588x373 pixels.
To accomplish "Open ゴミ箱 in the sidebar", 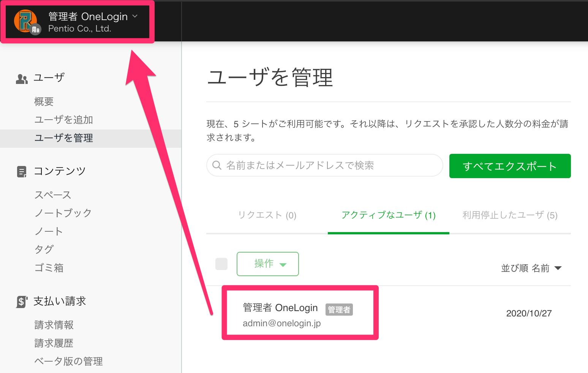I will click(49, 268).
